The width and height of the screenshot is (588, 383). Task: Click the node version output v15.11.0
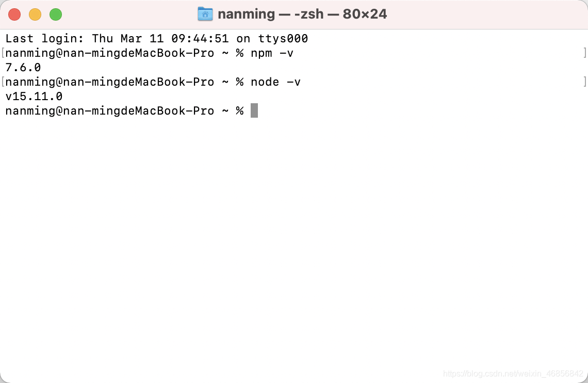coord(34,97)
